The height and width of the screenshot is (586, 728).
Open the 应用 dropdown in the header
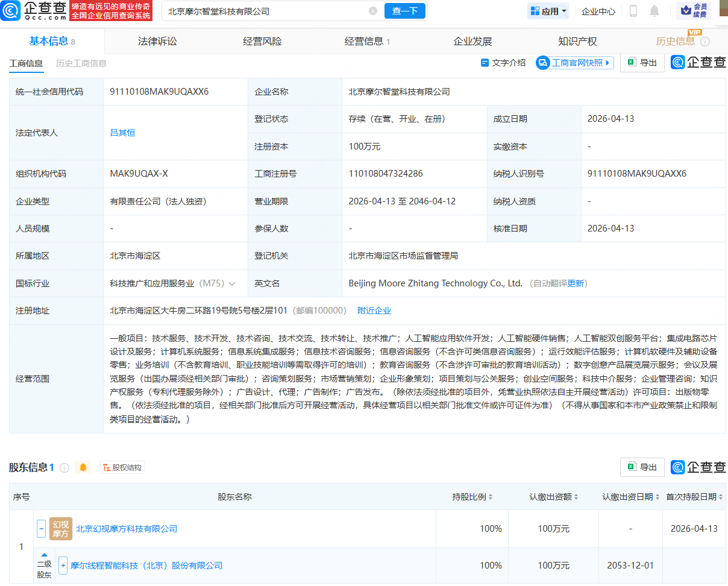548,11
